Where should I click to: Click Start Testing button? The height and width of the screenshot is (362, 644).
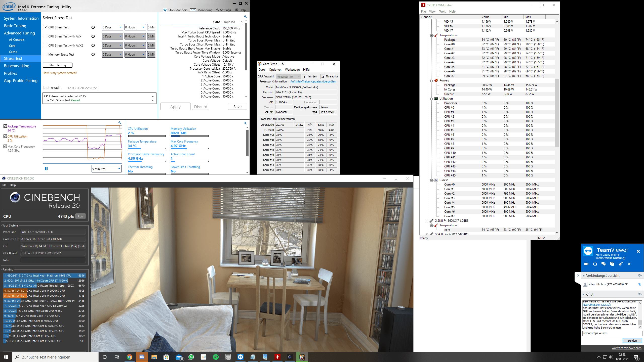point(58,65)
